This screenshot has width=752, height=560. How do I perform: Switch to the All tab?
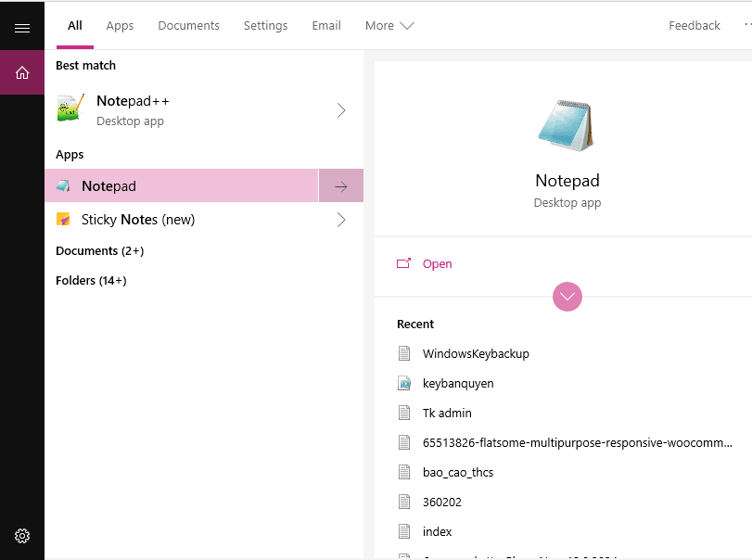coord(75,25)
